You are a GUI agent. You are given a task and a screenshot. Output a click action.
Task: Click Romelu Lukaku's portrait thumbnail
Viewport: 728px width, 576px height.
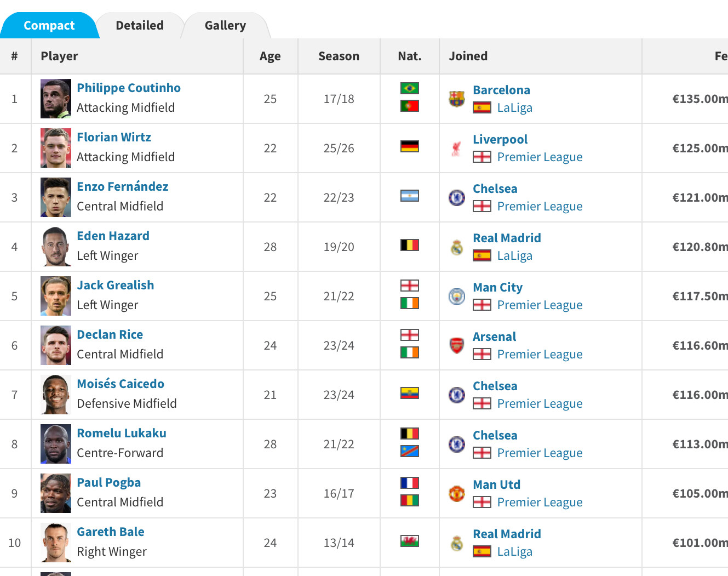(56, 444)
